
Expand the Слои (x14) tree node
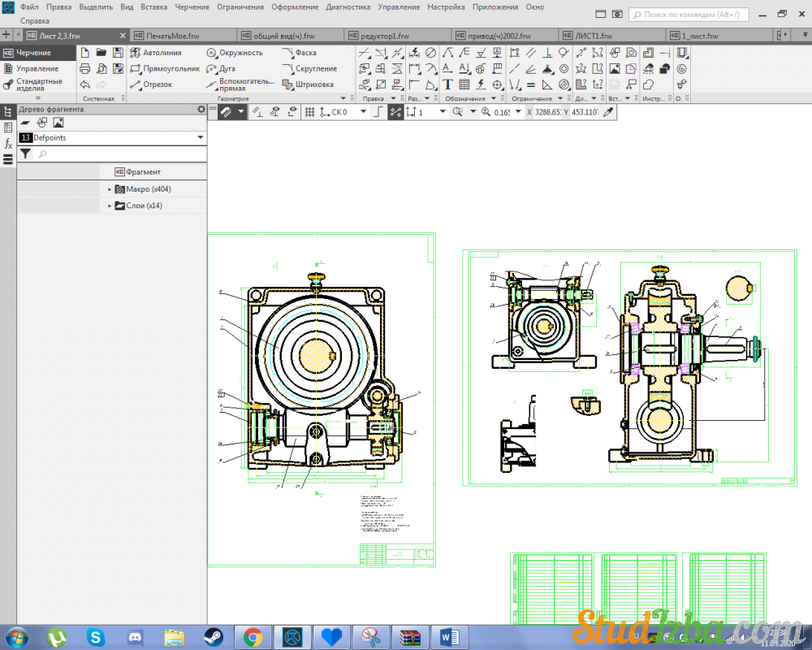tap(110, 206)
